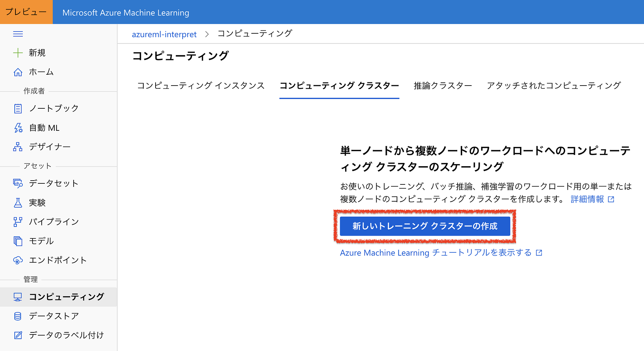Viewport: 644px width, 351px height.
Task: Click the 作成者 section label
Action: click(34, 91)
